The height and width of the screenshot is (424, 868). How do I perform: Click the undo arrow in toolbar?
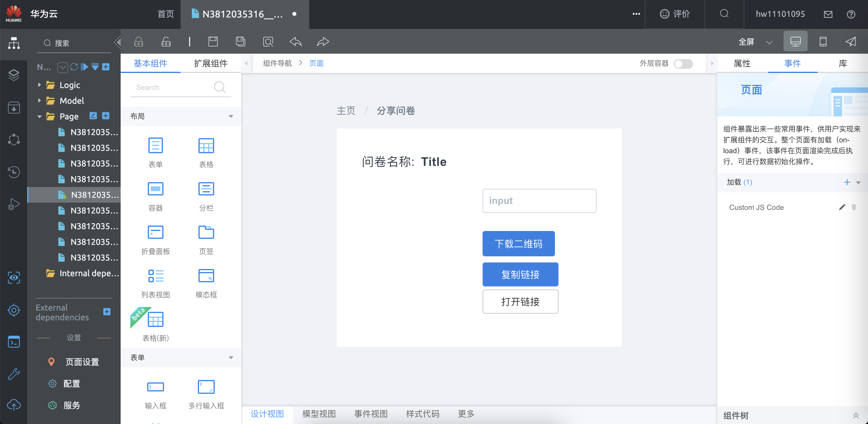(296, 42)
